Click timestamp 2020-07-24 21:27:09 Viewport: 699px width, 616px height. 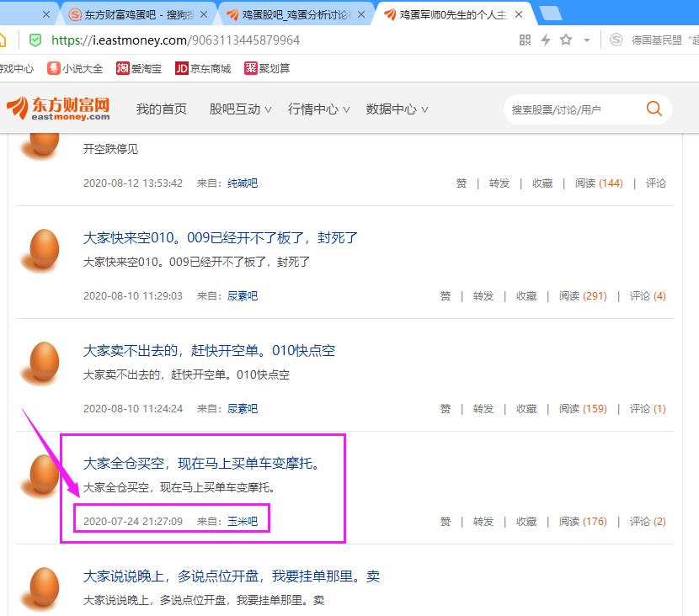[133, 521]
